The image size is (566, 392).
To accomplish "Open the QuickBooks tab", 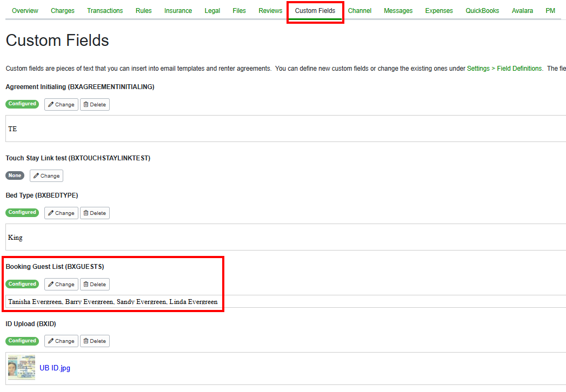I will point(482,10).
